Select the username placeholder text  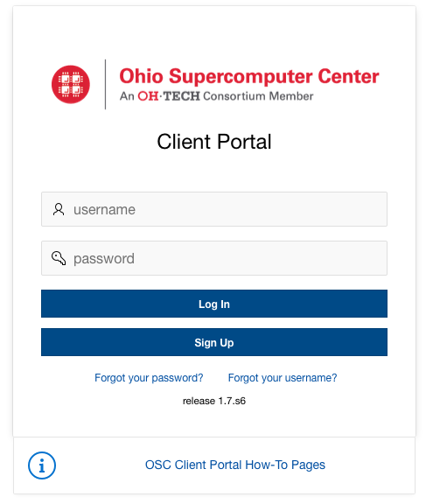[104, 210]
